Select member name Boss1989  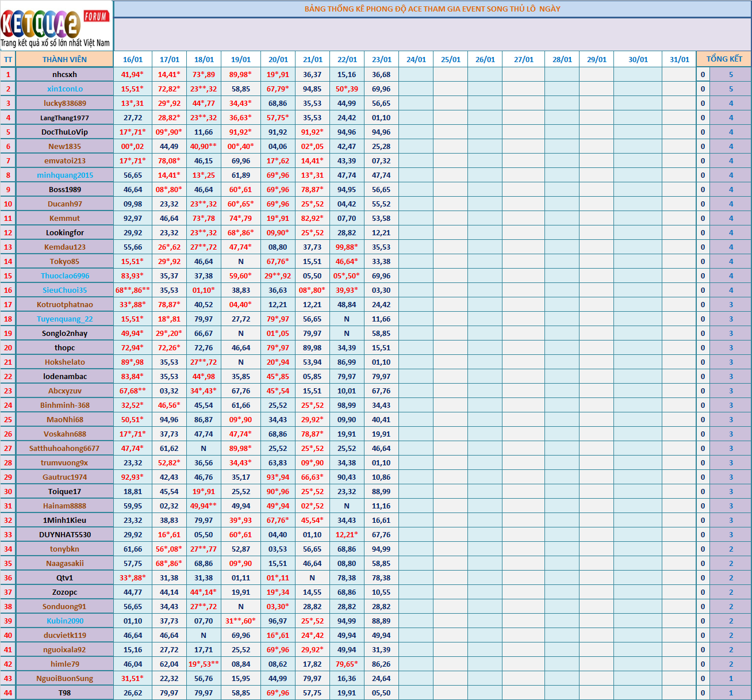[x=64, y=189]
